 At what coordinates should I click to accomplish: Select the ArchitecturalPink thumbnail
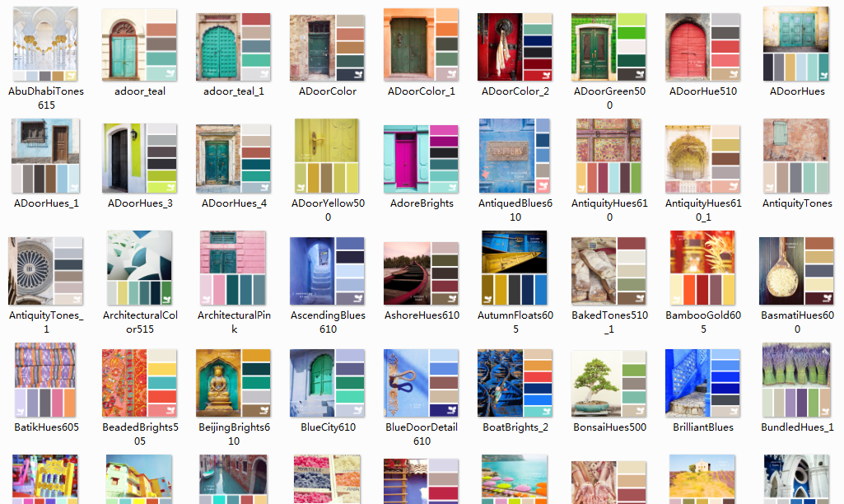[x=233, y=268]
